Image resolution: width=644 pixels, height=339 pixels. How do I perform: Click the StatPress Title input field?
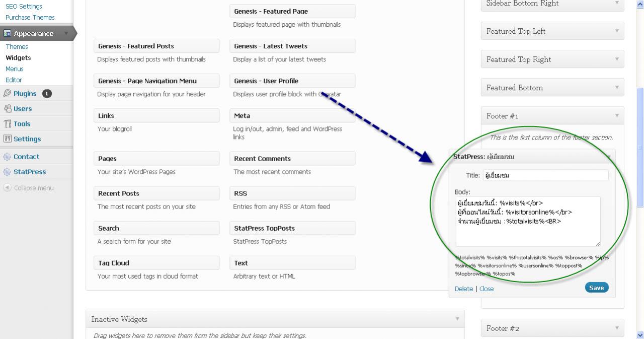[546, 175]
